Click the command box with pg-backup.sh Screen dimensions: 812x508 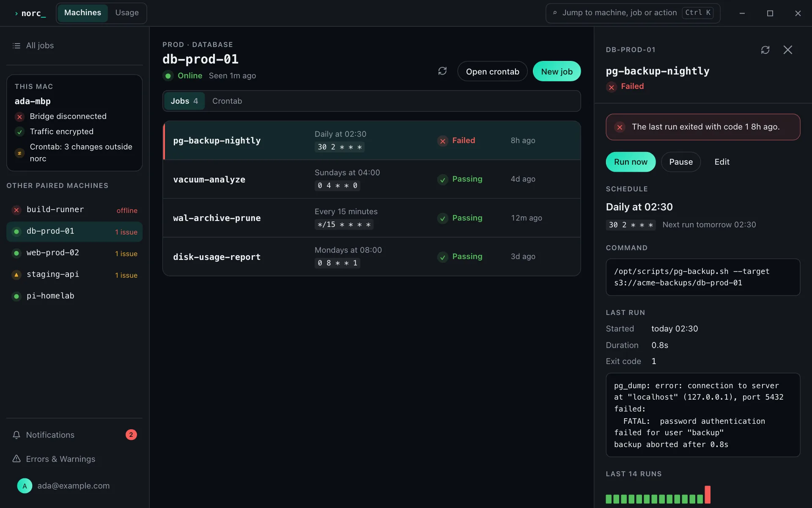[x=703, y=277]
